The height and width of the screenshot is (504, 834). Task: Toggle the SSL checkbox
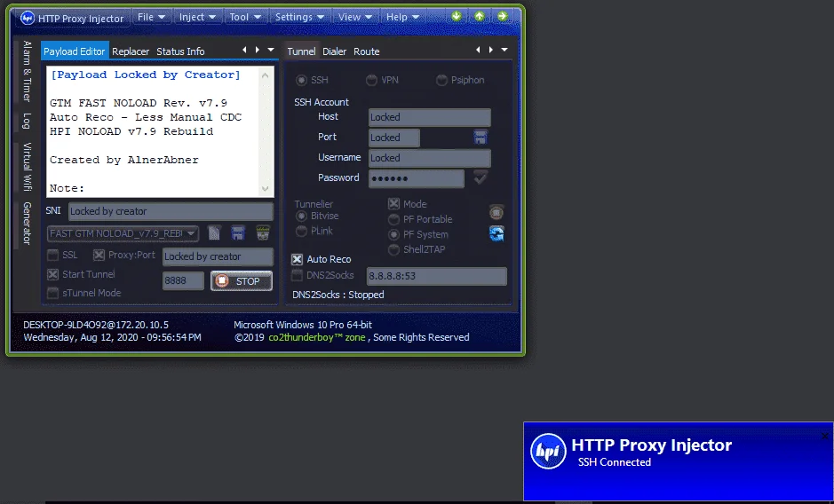52,256
